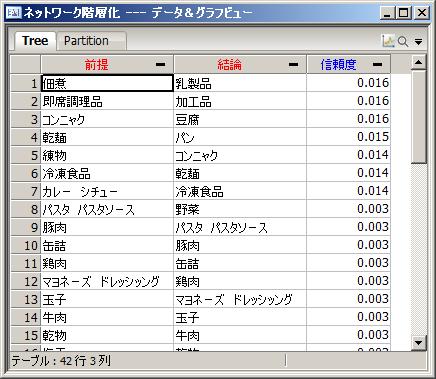
Task: Select the 冷凍食品 cell in row 7
Action: (240, 191)
